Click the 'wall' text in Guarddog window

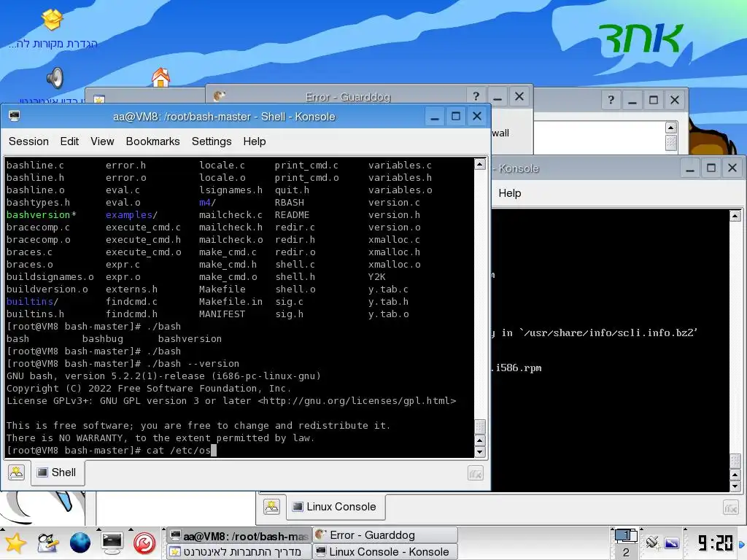500,133
